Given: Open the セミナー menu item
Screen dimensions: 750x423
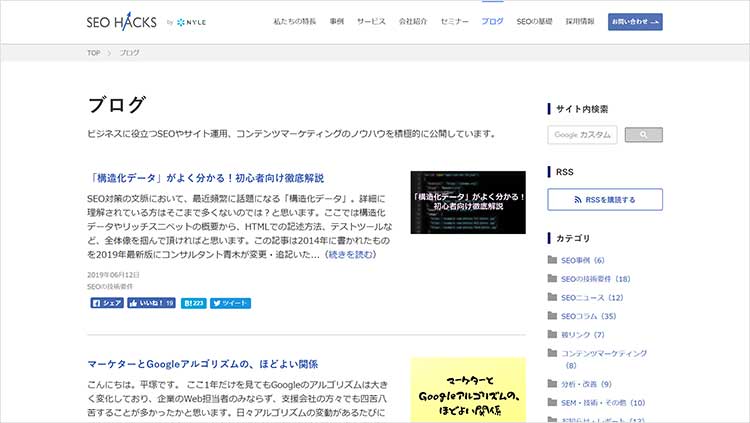Looking at the screenshot, I should coord(454,22).
